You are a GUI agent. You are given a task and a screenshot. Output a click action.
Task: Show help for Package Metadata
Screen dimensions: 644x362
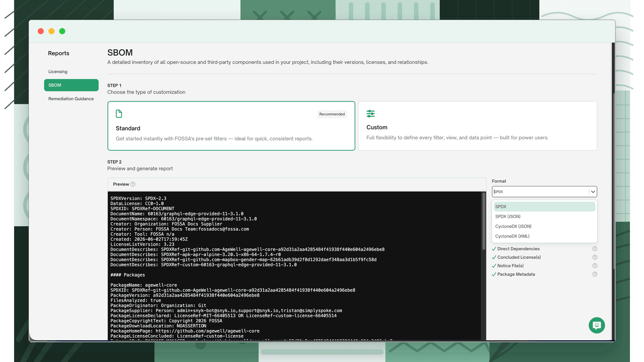(595, 274)
